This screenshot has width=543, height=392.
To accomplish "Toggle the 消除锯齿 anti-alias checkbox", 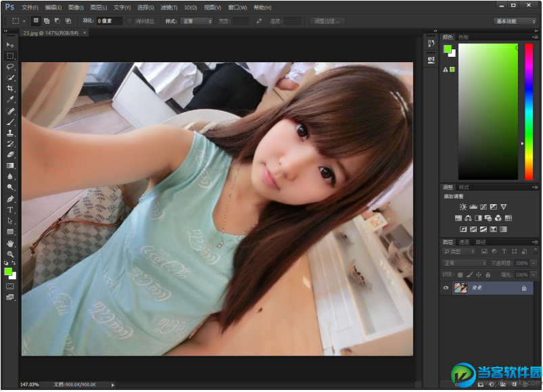I will tap(130, 21).
